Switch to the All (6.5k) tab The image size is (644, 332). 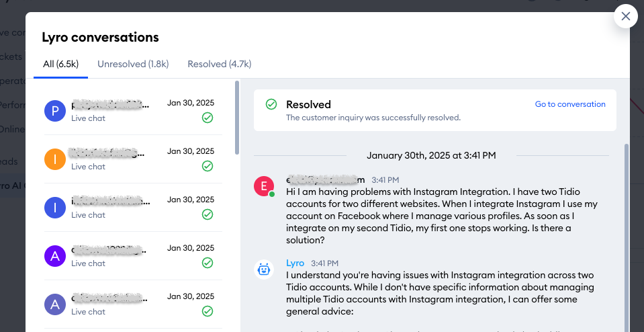[61, 64]
